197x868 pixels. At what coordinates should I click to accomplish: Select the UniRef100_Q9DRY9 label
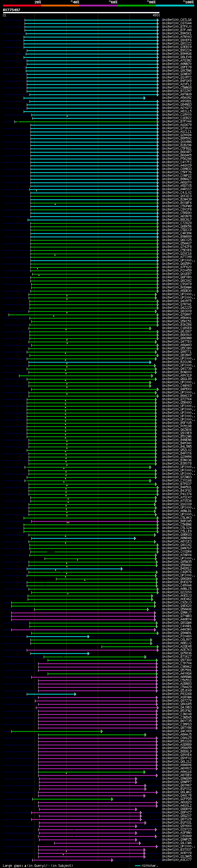[176, 809]
